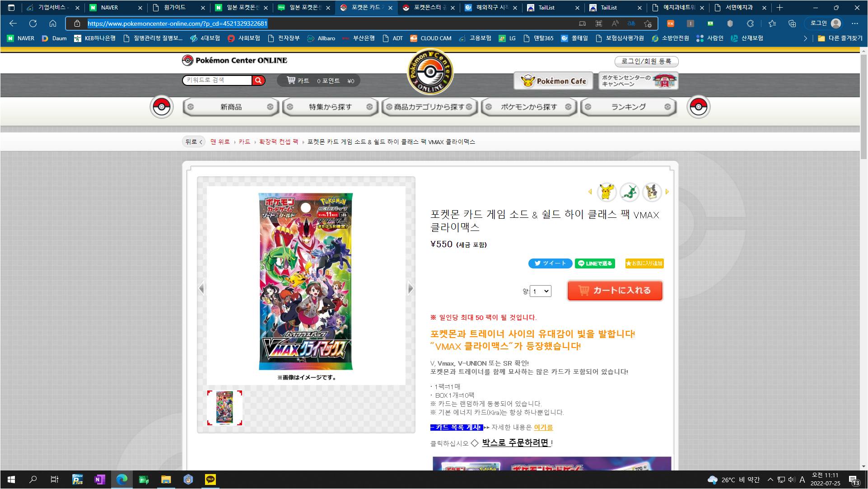Click the red search magnifier button
The image size is (868, 489).
click(258, 80)
